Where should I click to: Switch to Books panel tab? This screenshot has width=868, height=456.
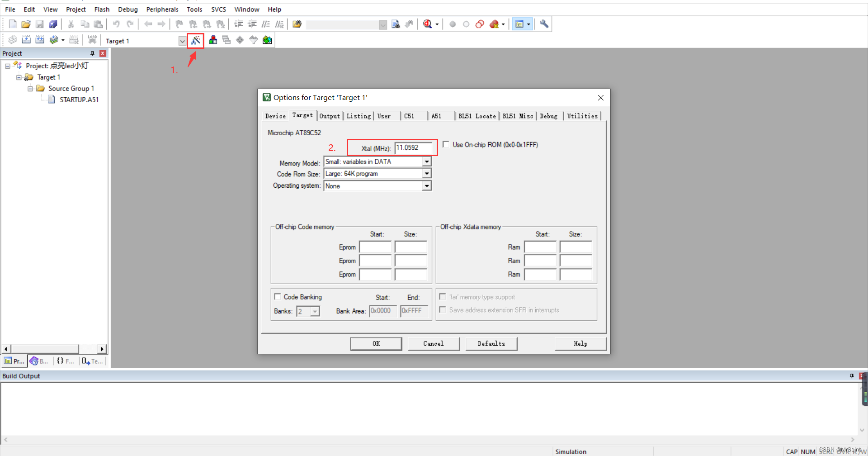[39, 361]
